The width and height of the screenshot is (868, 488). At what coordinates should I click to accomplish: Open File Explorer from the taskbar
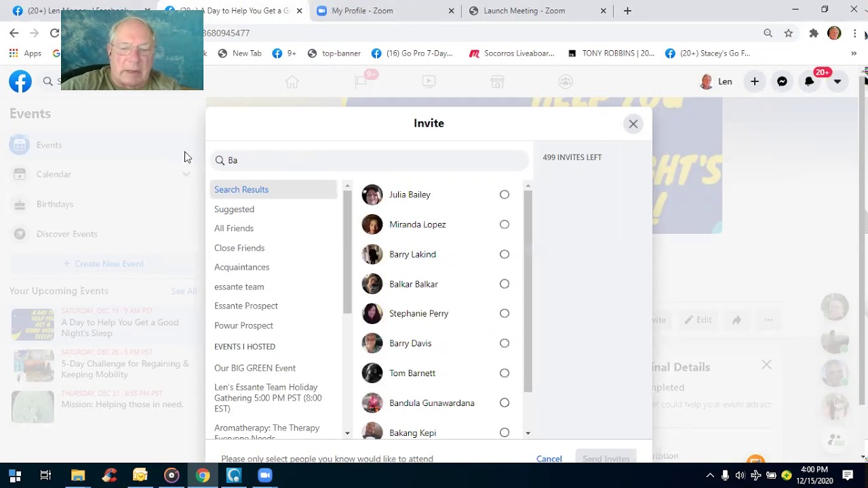78,475
